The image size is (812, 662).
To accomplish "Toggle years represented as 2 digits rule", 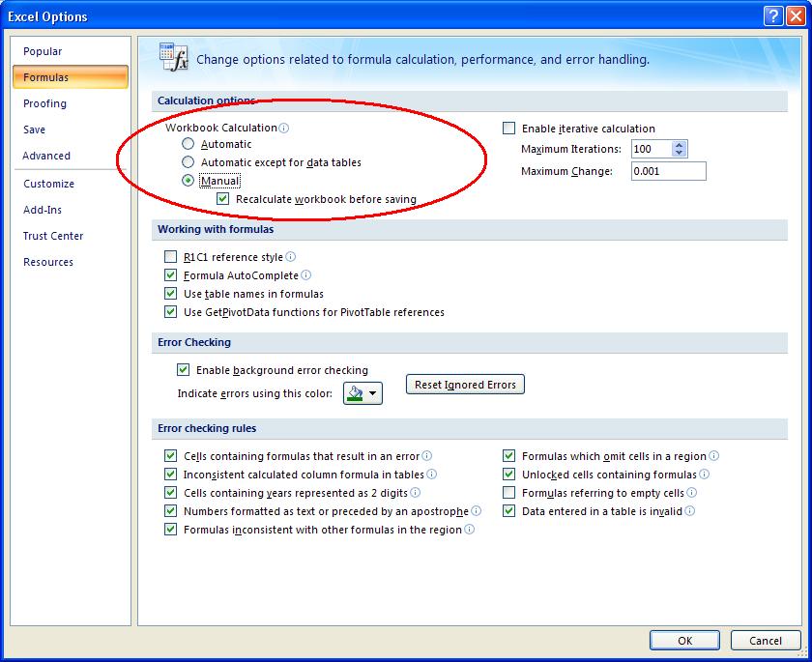I will click(170, 492).
